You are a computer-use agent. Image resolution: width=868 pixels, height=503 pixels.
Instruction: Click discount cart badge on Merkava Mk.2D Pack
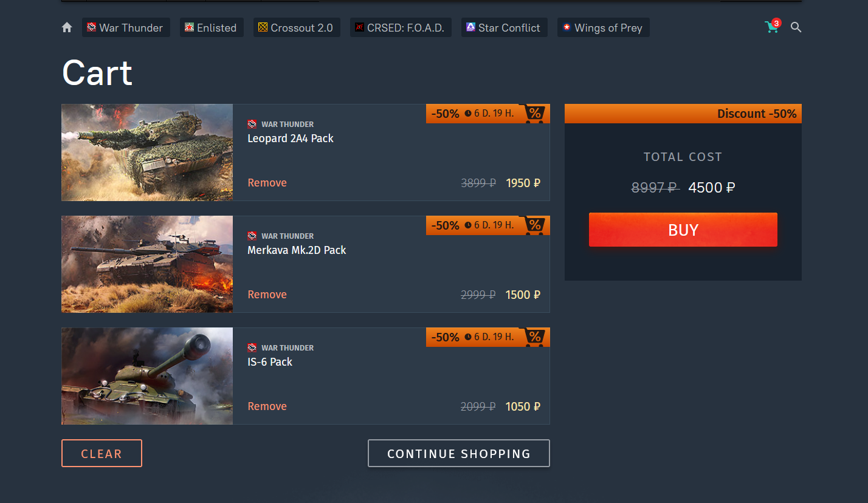(534, 225)
